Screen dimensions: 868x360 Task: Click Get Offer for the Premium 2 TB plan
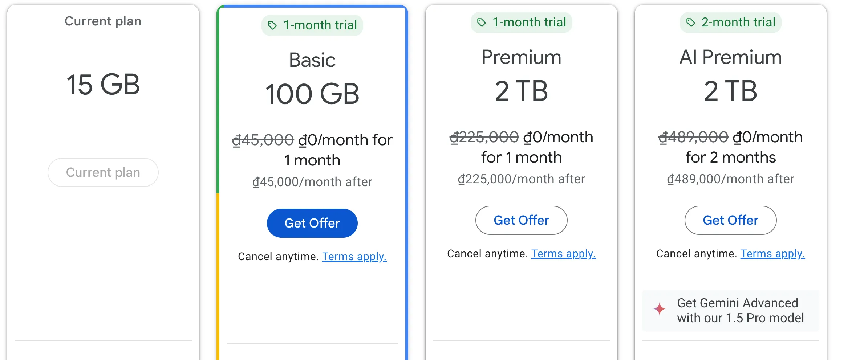point(521,220)
